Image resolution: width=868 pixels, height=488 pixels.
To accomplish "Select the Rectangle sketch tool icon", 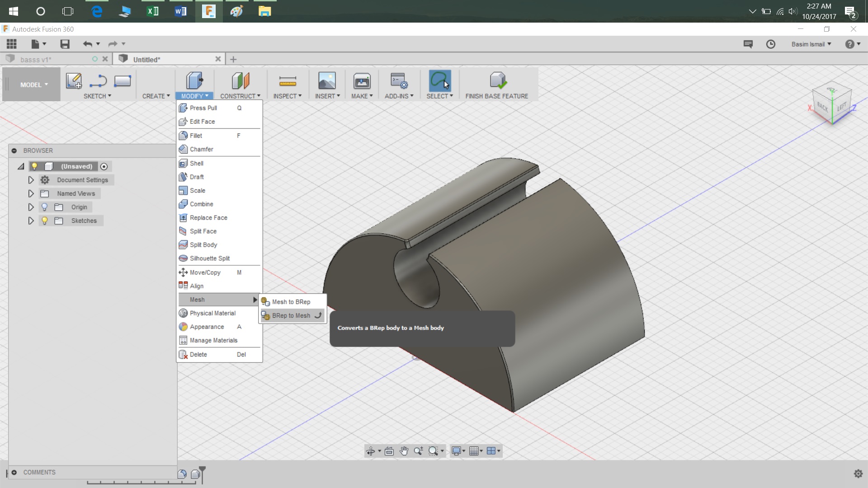I will 123,81.
